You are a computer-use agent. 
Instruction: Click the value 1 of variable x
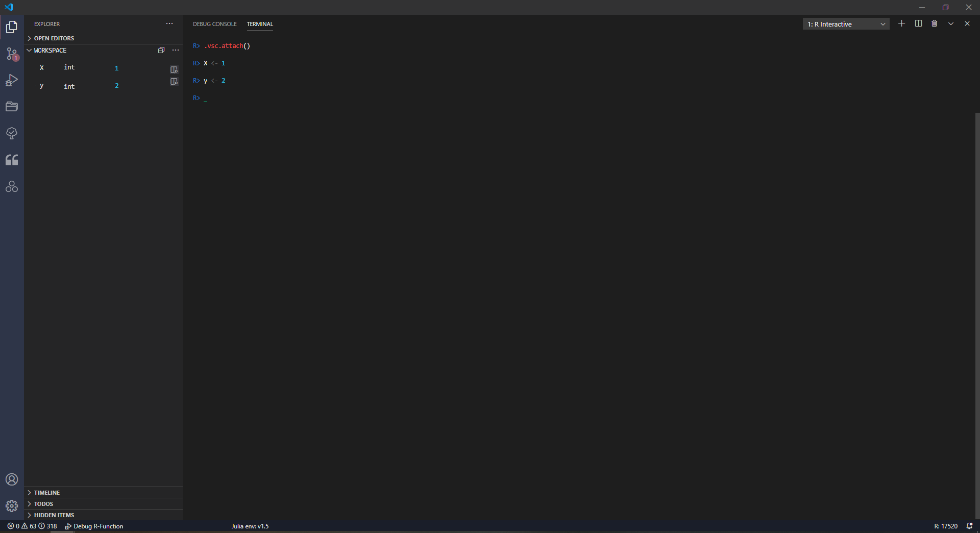tap(116, 68)
